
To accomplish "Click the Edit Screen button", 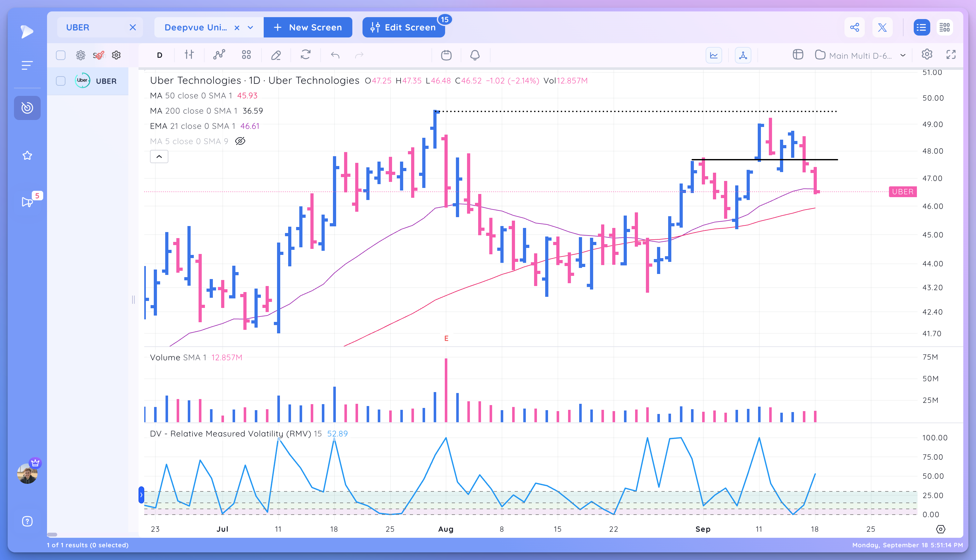I will click(x=404, y=27).
